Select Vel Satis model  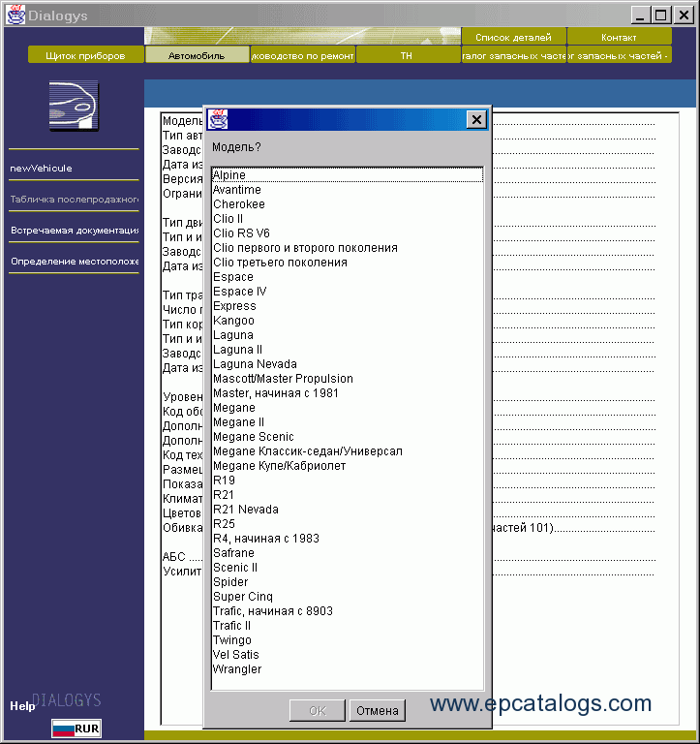click(348, 655)
